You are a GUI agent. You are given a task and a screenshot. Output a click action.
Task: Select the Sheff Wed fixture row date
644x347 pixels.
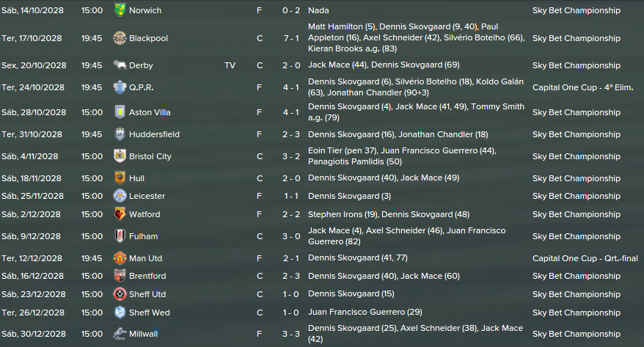click(x=33, y=313)
